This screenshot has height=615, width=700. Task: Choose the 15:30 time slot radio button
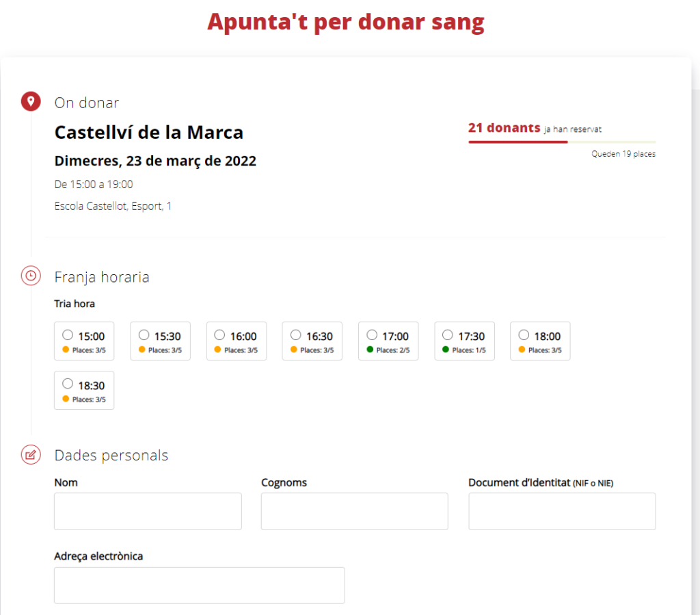pos(144,335)
